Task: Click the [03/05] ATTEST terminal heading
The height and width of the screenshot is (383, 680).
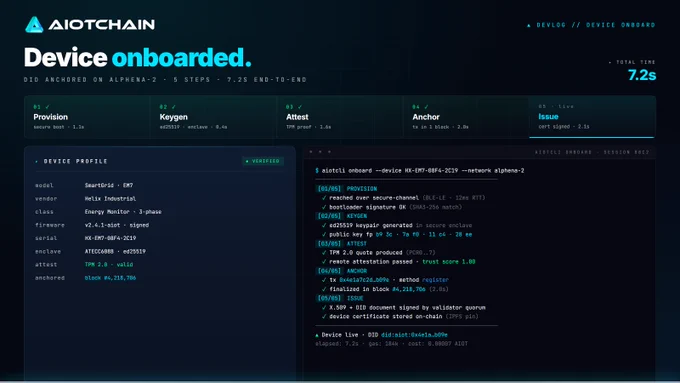Action: click(x=342, y=244)
